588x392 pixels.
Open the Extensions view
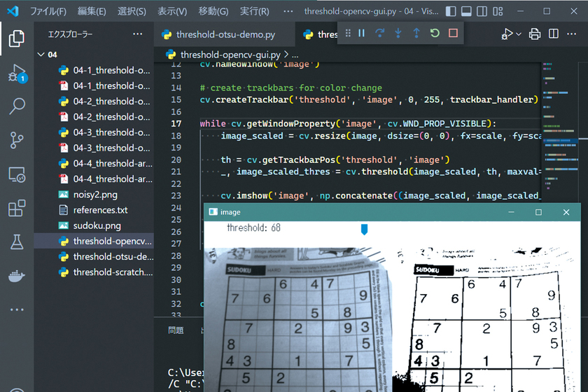17,208
